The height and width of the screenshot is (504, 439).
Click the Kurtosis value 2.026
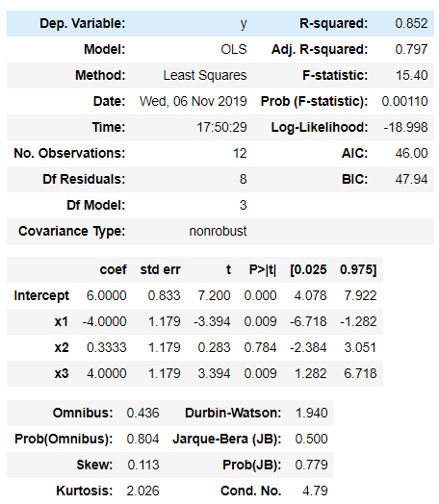pyautogui.click(x=142, y=491)
